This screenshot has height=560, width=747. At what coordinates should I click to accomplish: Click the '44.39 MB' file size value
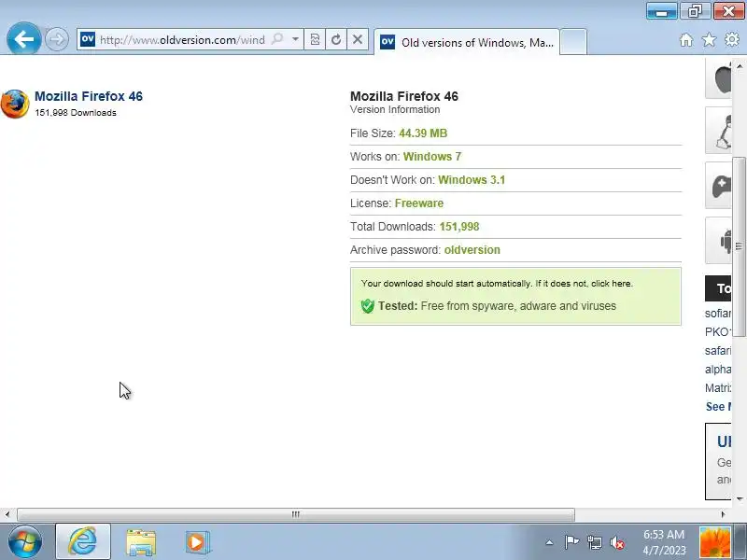(423, 133)
